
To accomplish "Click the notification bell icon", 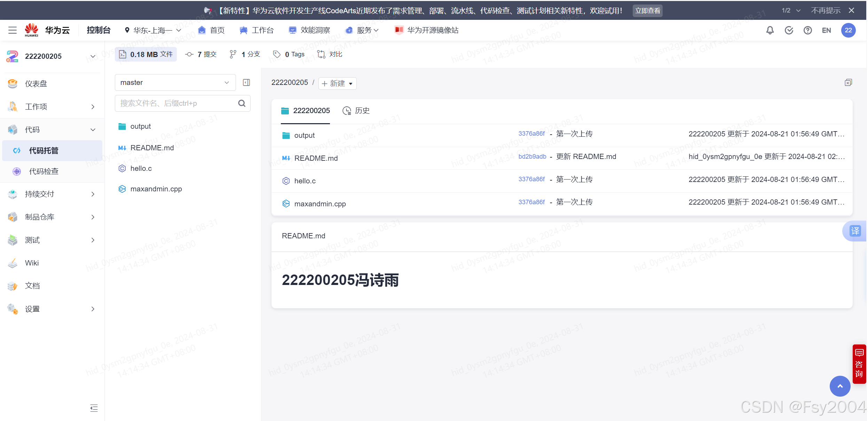I will pyautogui.click(x=770, y=30).
